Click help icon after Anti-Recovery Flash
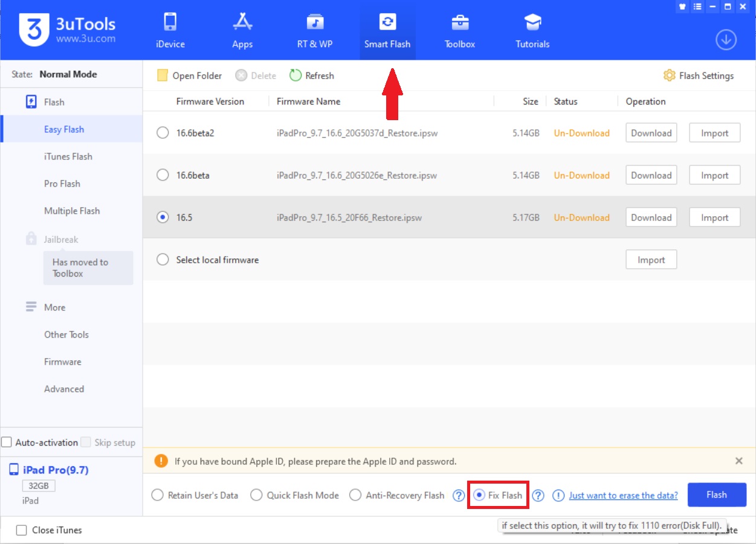Image resolution: width=756 pixels, height=544 pixels. [459, 495]
